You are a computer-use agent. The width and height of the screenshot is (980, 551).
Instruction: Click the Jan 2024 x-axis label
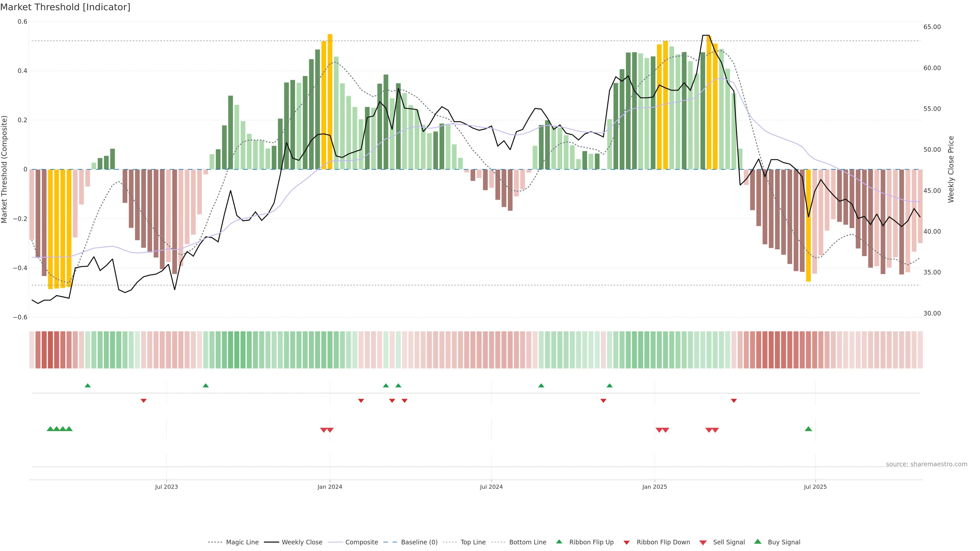coord(330,487)
